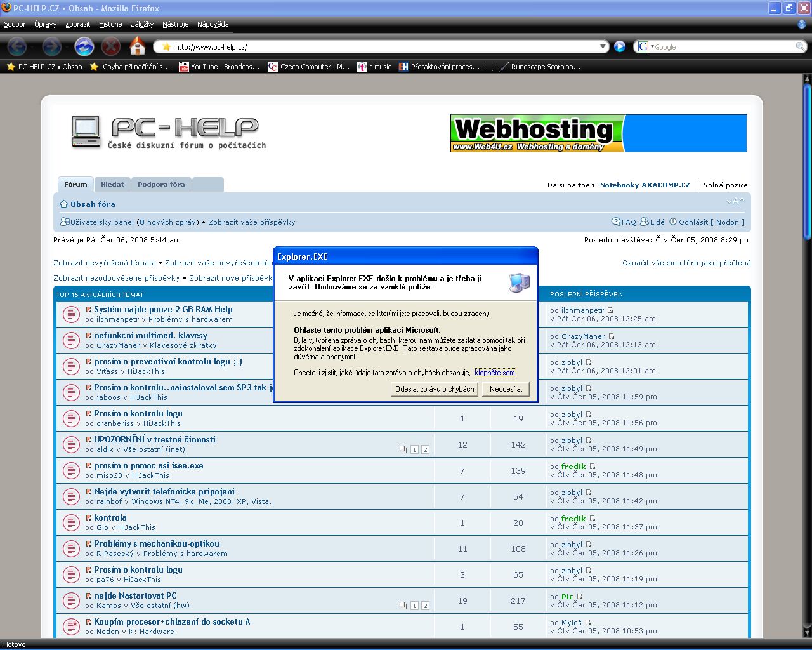812x650 pixels.
Task: Open the PC-HELP.CZ • Obsah bookmark
Action: pyautogui.click(x=44, y=67)
